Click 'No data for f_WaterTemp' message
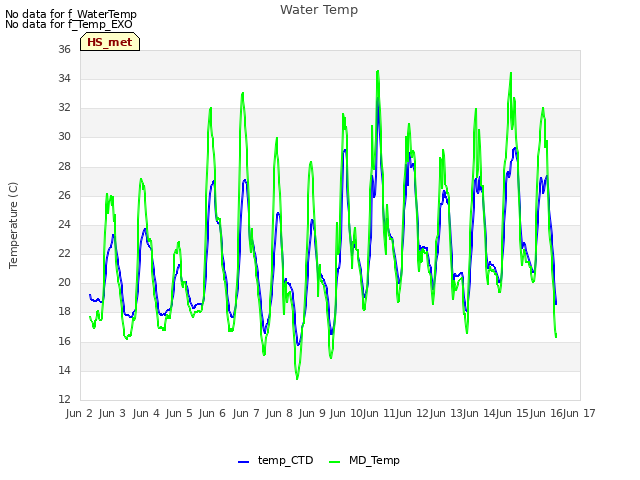 coord(71,14)
